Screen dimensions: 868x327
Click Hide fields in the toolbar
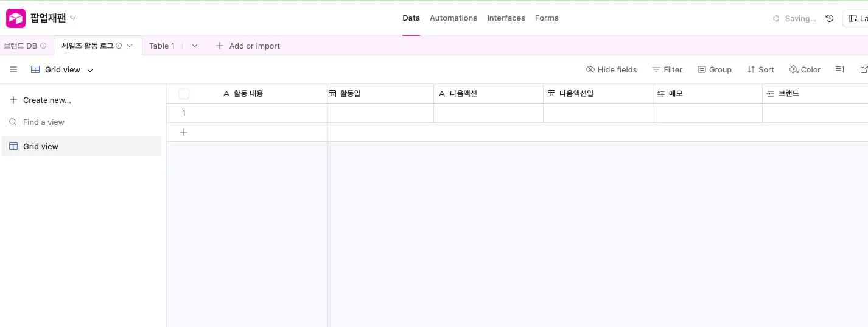click(611, 69)
